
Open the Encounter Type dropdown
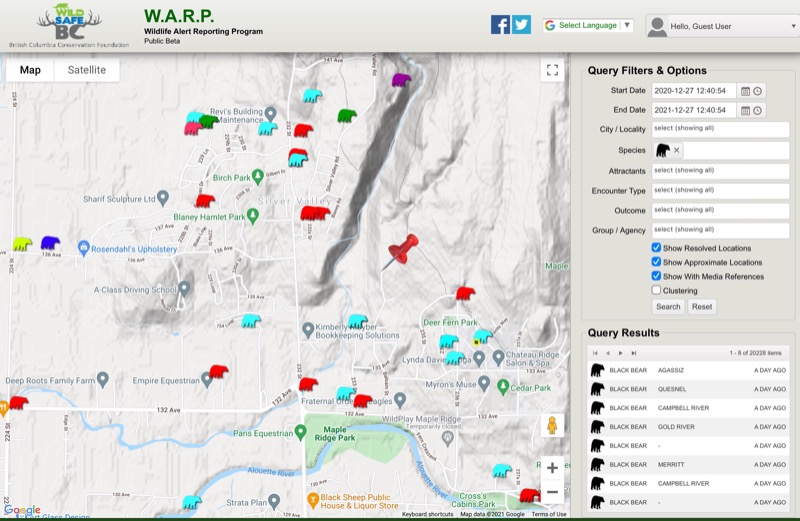(x=719, y=190)
